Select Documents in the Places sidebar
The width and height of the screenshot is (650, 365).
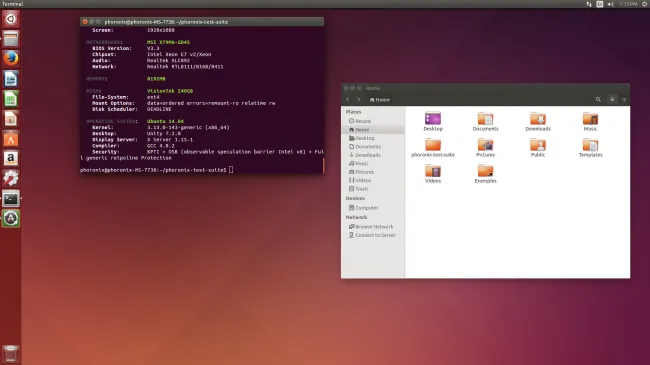[373, 146]
